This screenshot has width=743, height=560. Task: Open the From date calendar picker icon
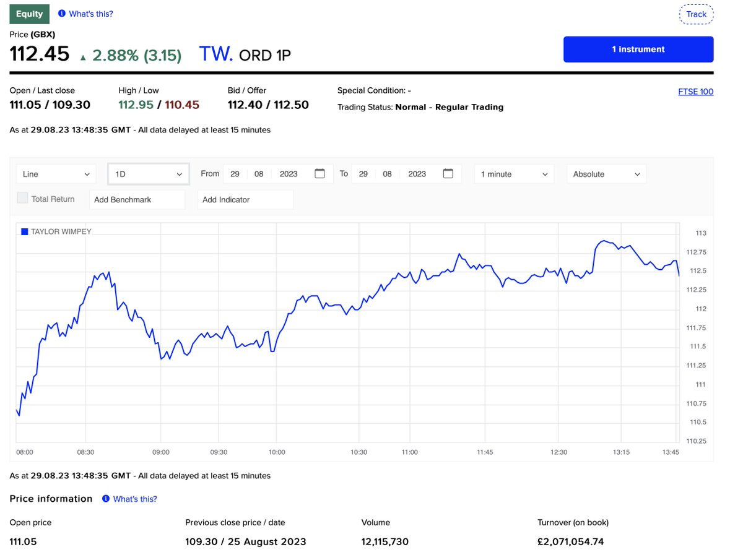[x=319, y=174]
